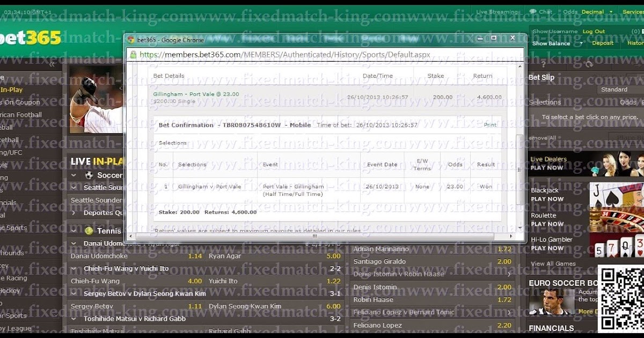Collapse the left sidebar with the double-arrow icon
Viewport: 644px width, 338px height.
click(52, 64)
